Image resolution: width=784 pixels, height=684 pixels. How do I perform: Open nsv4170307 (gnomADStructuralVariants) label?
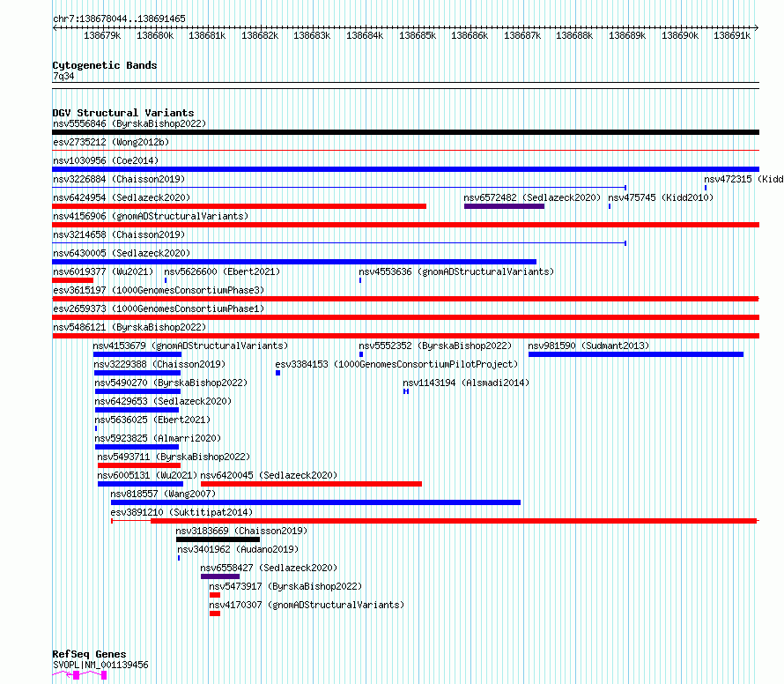pos(307,605)
